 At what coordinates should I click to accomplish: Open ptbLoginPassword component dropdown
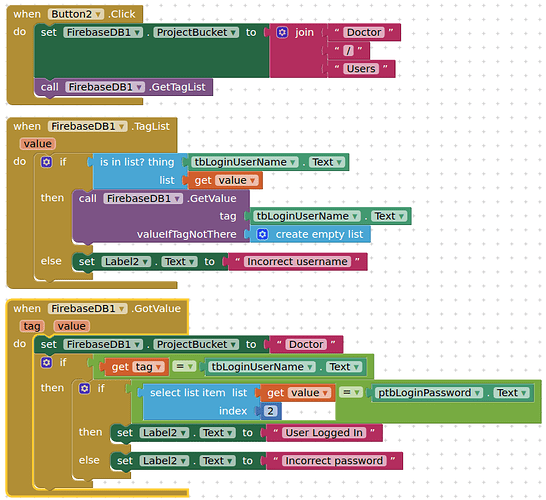[477, 393]
